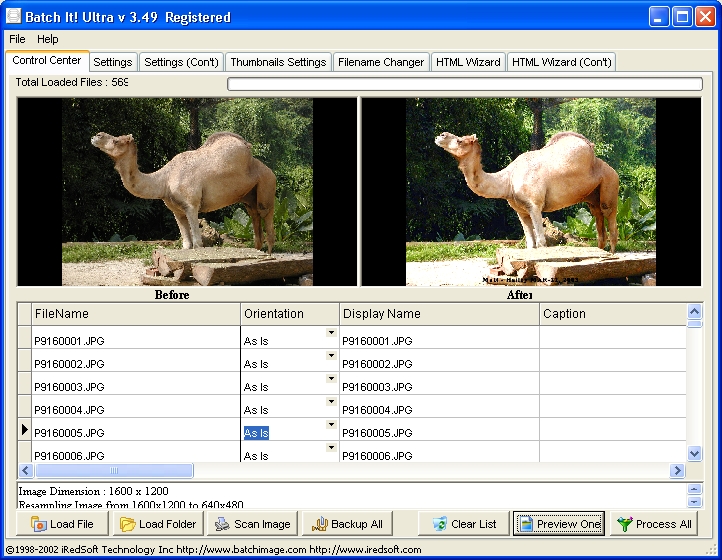Click the application icon in title bar
This screenshot has height=560, width=722.
point(13,16)
